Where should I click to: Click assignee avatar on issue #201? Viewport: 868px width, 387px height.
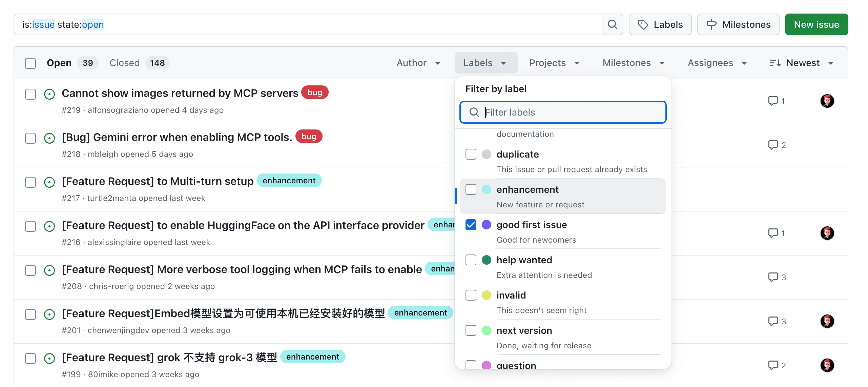(827, 321)
